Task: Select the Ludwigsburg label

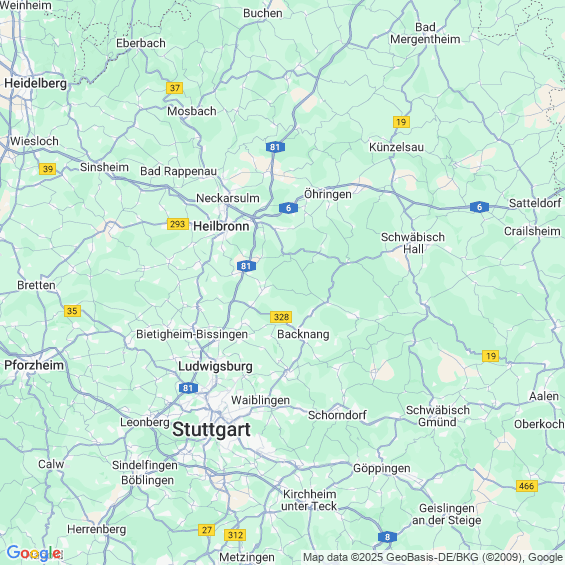Action: click(x=215, y=366)
